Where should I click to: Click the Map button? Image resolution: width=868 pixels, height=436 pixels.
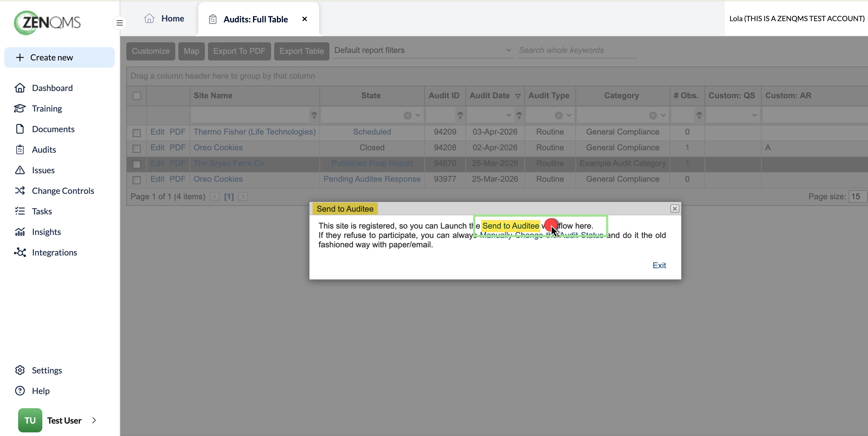point(191,51)
